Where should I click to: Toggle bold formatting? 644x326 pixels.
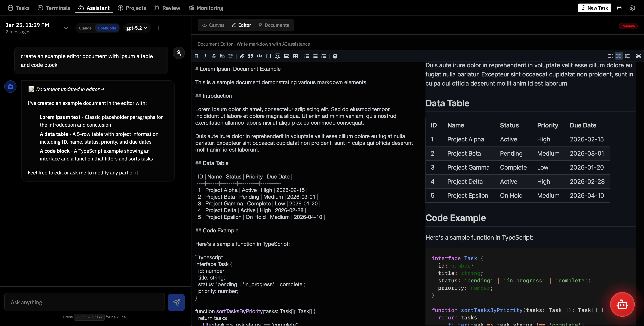click(x=197, y=56)
